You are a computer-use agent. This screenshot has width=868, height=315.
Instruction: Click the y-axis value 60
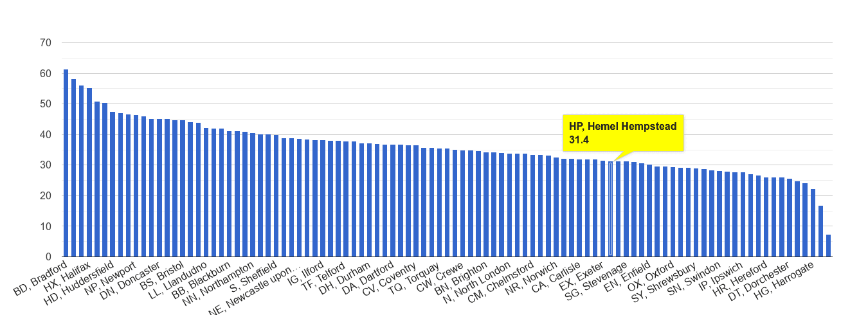46,74
